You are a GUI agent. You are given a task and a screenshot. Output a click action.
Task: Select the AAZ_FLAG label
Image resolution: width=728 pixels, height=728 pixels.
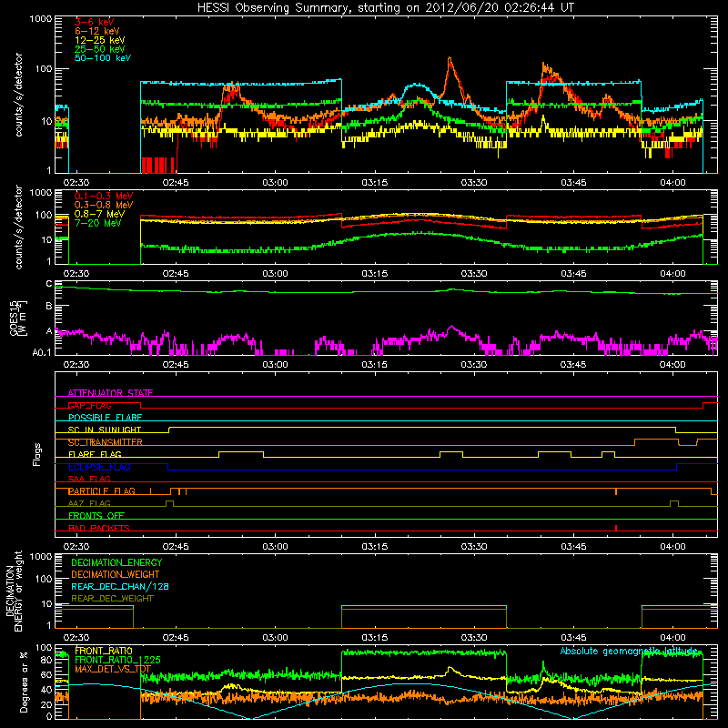(89, 503)
